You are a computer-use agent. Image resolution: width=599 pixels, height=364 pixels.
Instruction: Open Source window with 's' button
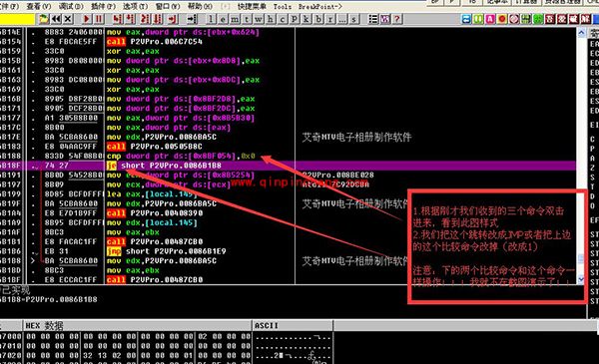354,19
